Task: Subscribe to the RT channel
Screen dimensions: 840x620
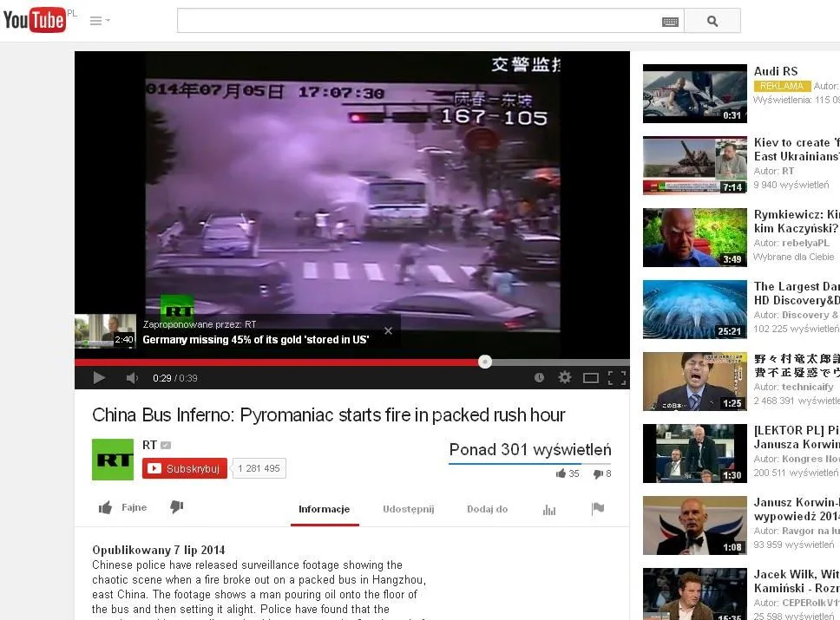Action: [x=185, y=468]
